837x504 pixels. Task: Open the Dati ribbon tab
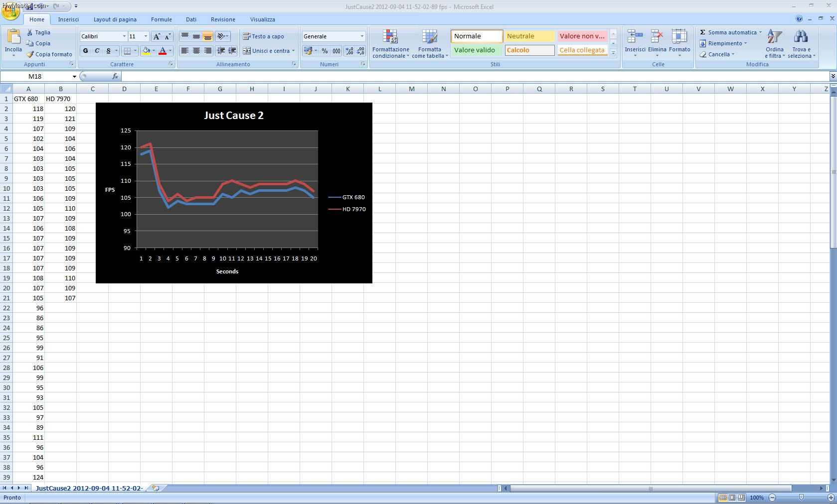coord(191,19)
